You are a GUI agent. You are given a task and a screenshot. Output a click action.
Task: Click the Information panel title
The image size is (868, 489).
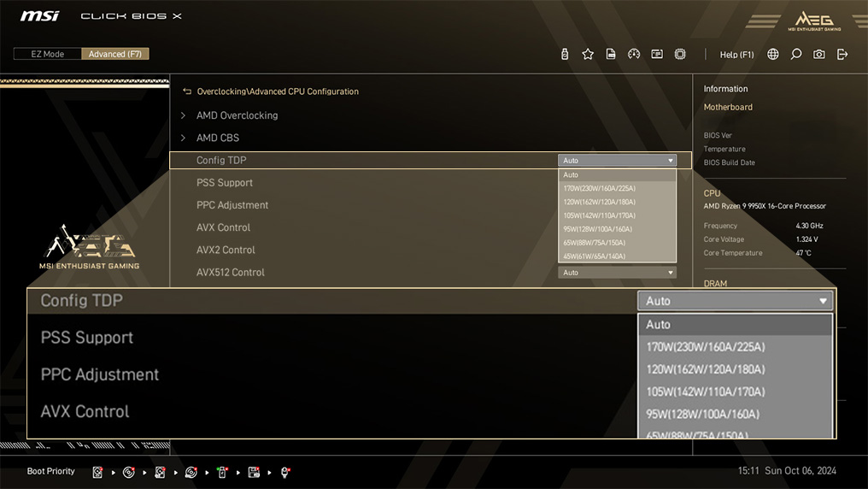point(725,89)
